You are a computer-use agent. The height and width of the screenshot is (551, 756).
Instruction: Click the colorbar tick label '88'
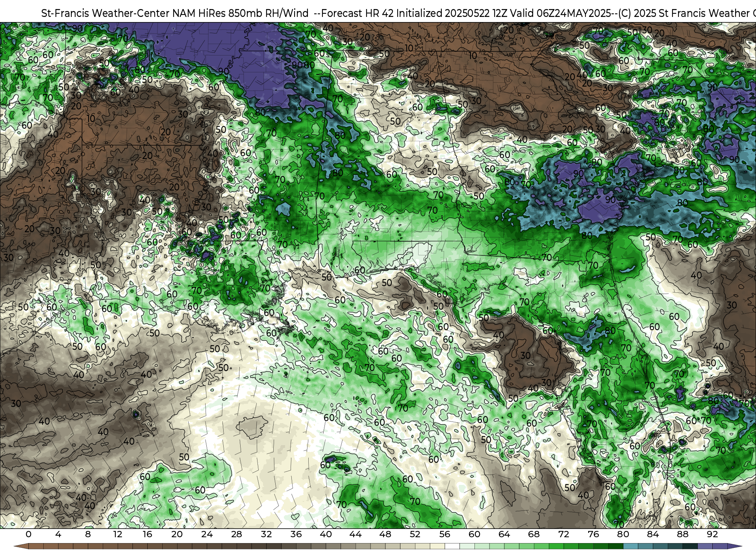[683, 534]
